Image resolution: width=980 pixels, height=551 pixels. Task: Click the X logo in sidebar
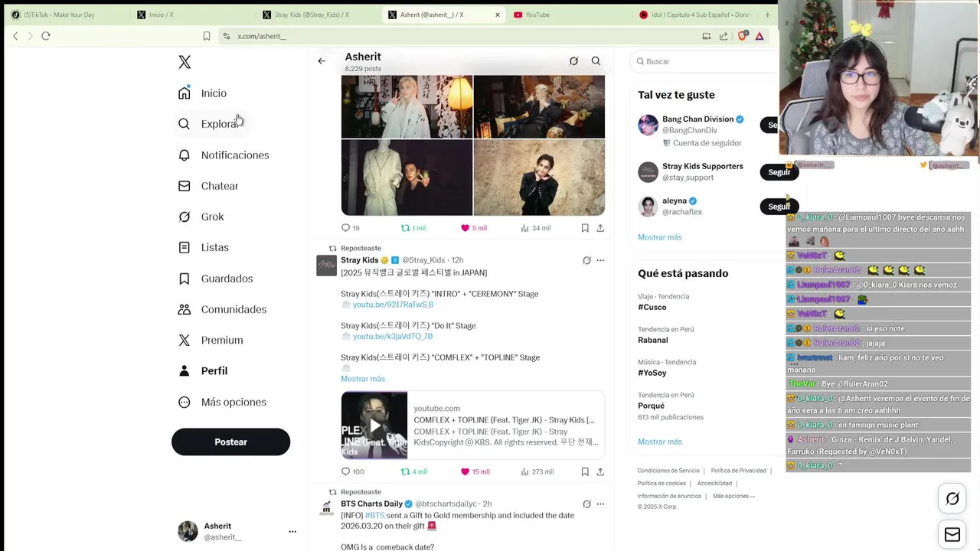pyautogui.click(x=185, y=62)
